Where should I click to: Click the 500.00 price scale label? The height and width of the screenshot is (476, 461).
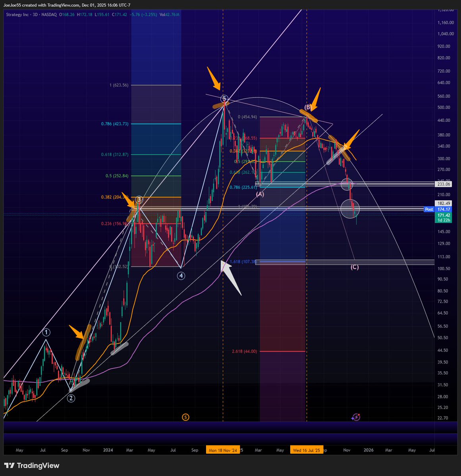coord(444,107)
